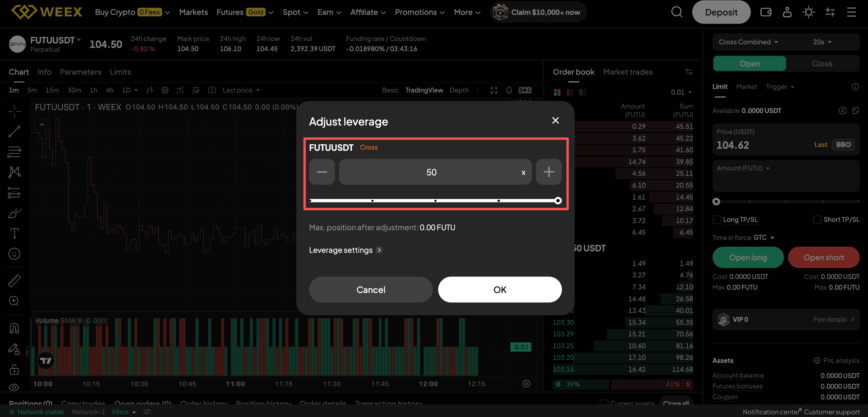Expand the FUTUUSDT pair selector
Image resolution: width=868 pixels, height=417 pixels.
click(x=55, y=40)
